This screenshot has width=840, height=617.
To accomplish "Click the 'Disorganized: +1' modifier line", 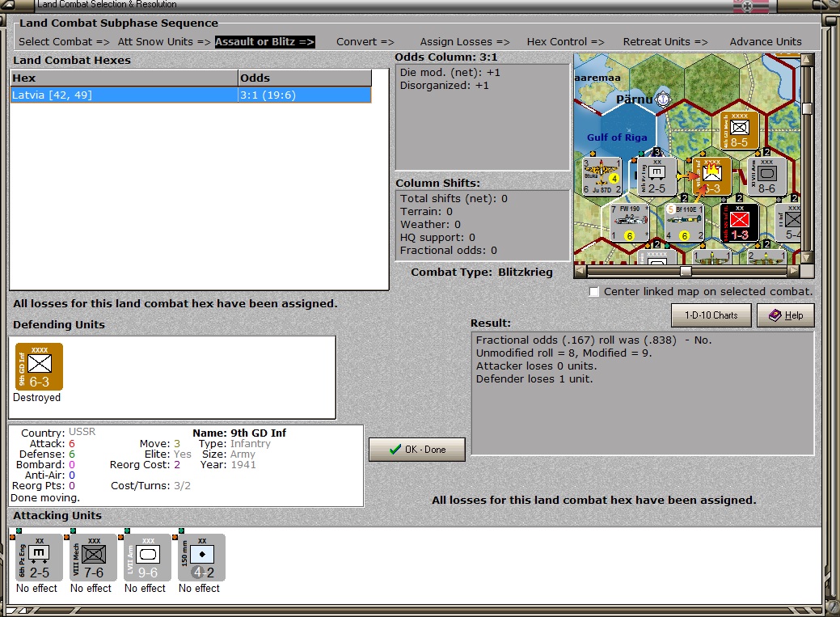I will [444, 85].
